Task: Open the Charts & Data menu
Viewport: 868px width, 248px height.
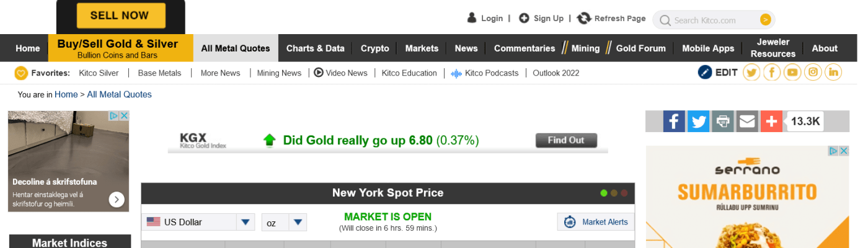Action: 315,48
